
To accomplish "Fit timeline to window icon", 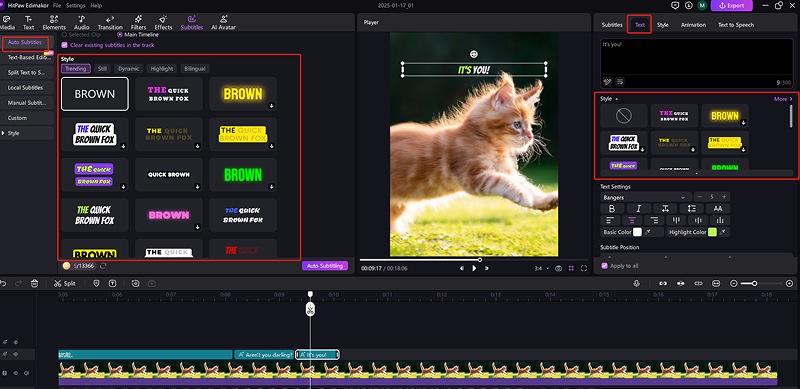I will pos(716,283).
